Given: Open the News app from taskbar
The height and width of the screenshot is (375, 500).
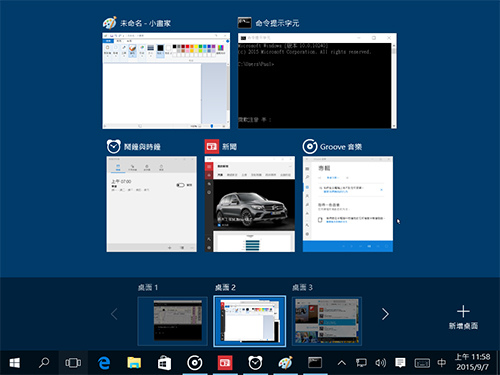Looking at the screenshot, I should 225,363.
